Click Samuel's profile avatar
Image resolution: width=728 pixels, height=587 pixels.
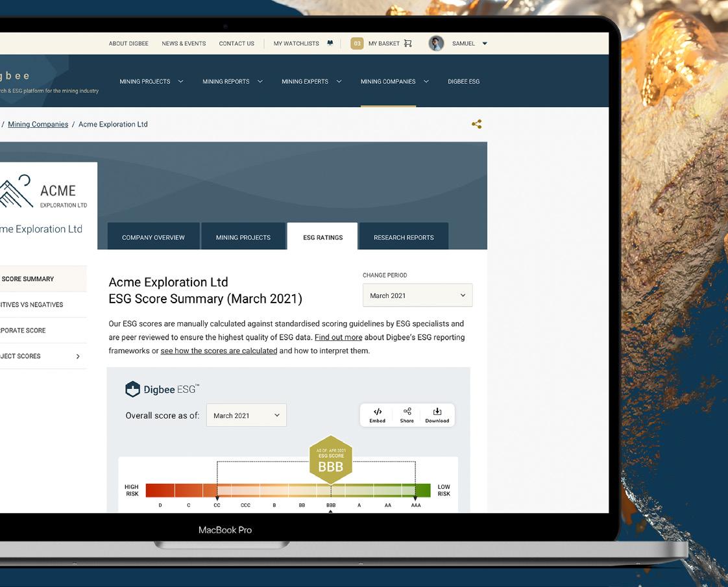point(436,44)
